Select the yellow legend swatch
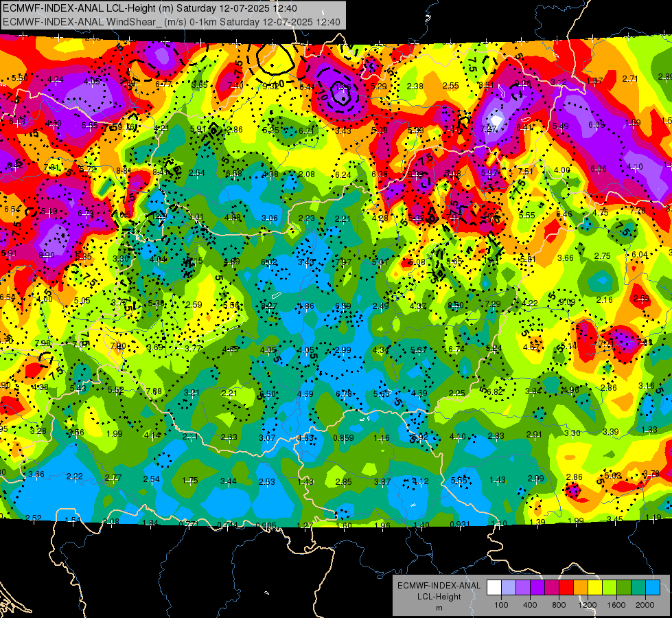Image resolution: width=672 pixels, height=618 pixels. tap(595, 588)
